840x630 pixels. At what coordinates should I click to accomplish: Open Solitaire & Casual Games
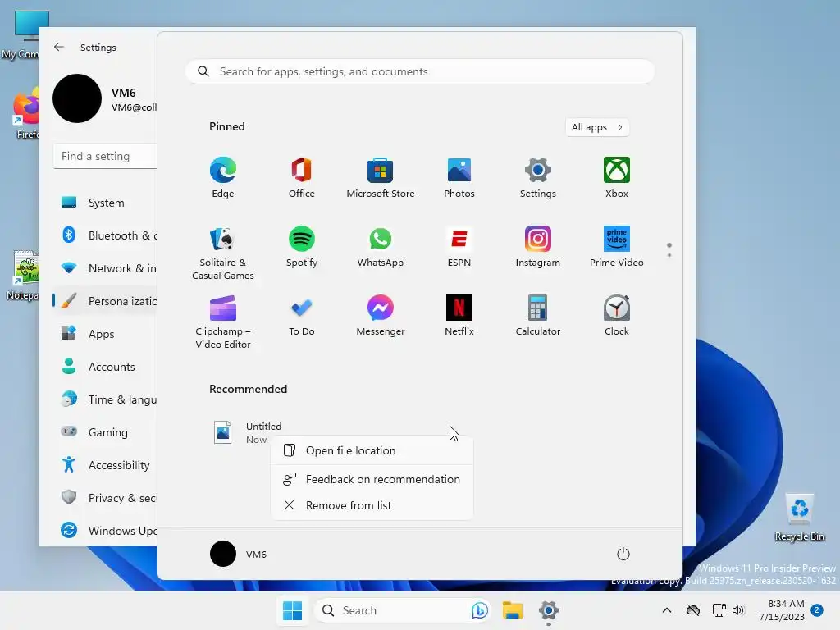click(223, 253)
